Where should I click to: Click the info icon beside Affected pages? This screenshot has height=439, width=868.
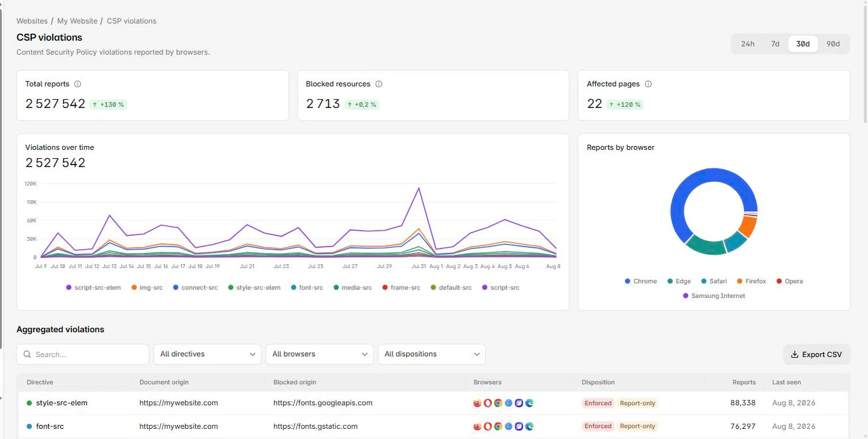649,84
